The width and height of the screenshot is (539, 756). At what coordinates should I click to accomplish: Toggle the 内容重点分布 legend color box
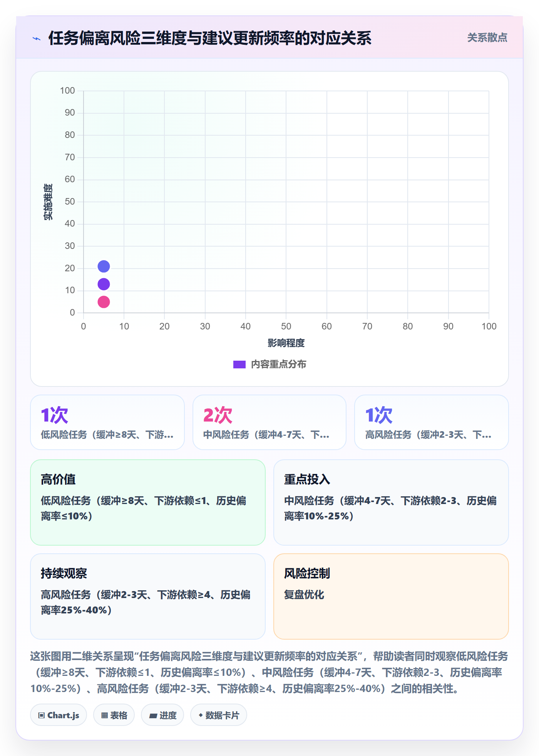coord(239,365)
